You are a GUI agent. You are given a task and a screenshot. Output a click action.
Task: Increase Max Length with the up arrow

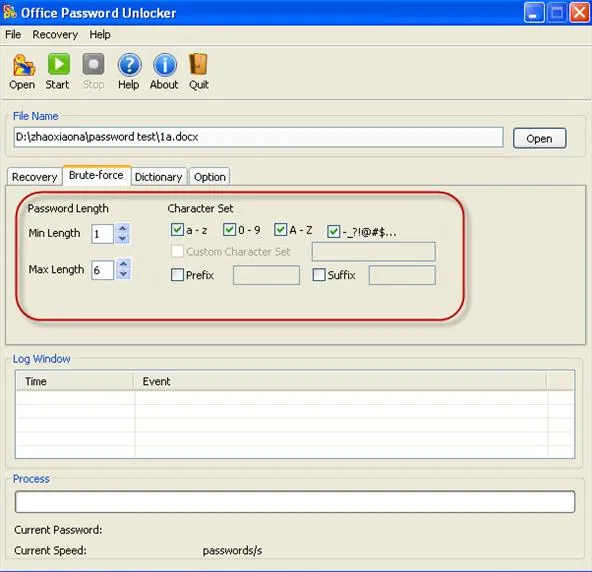(123, 264)
